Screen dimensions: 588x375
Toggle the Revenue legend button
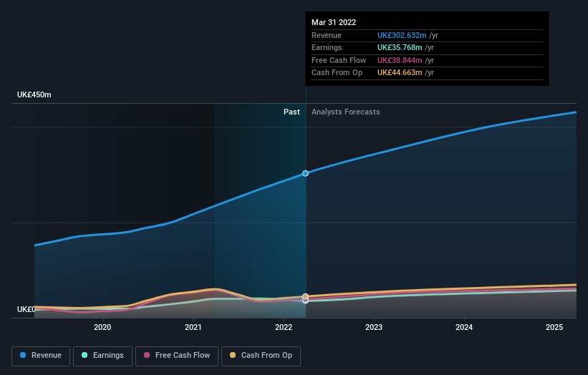point(41,356)
